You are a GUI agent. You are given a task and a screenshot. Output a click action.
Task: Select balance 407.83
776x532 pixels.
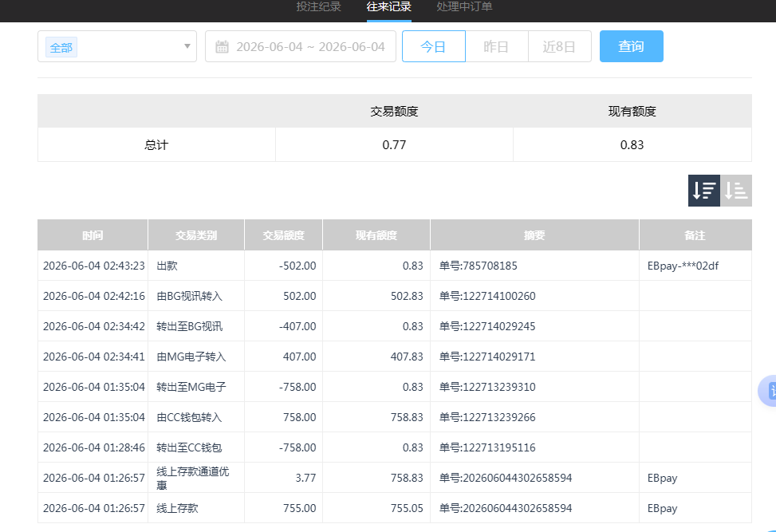[407, 357]
